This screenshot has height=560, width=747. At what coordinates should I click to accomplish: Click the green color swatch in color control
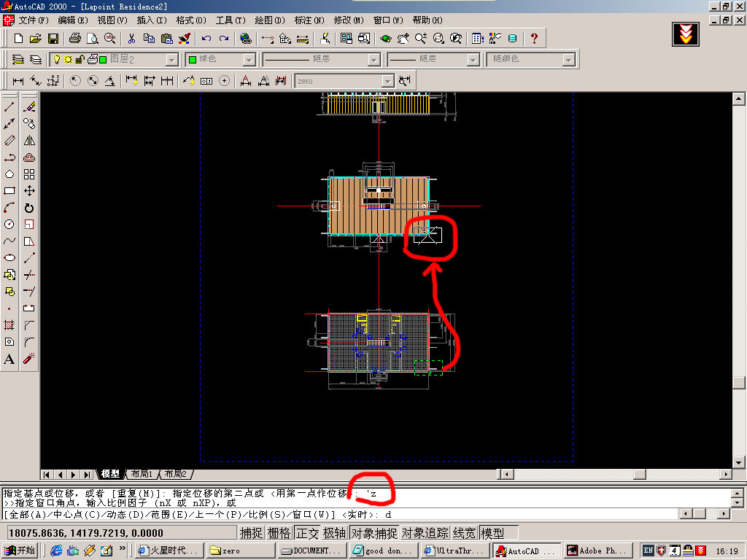tap(193, 60)
